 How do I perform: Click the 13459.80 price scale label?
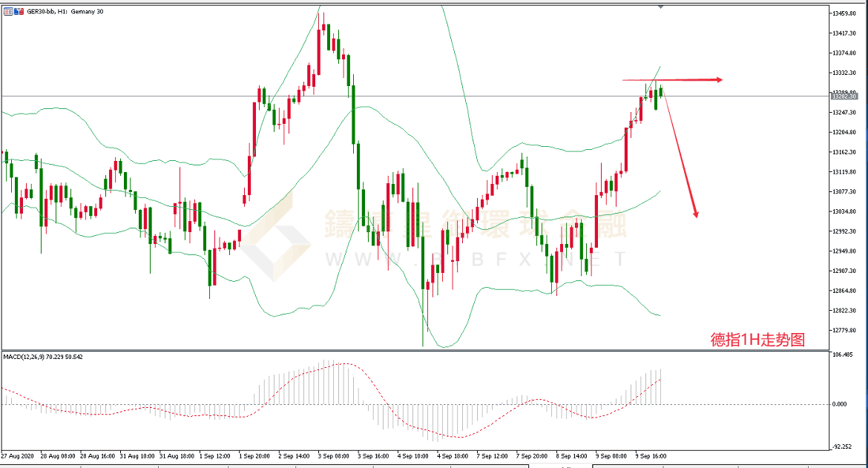pos(846,14)
